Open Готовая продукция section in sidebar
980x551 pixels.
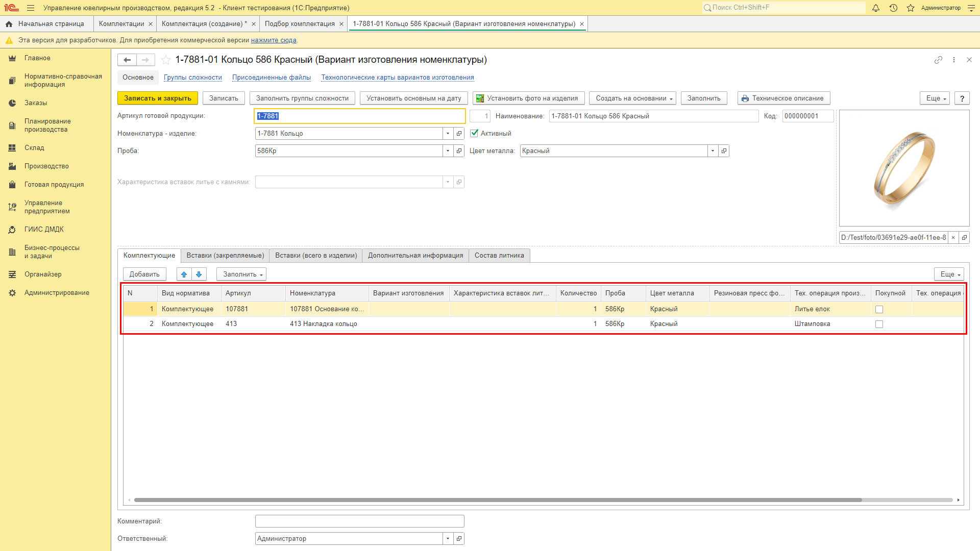[54, 185]
